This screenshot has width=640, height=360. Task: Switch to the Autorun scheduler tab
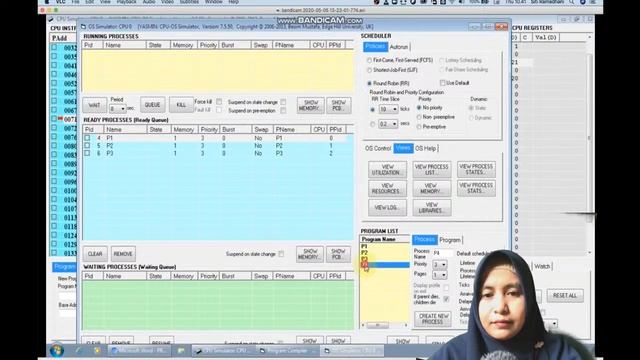click(x=399, y=47)
